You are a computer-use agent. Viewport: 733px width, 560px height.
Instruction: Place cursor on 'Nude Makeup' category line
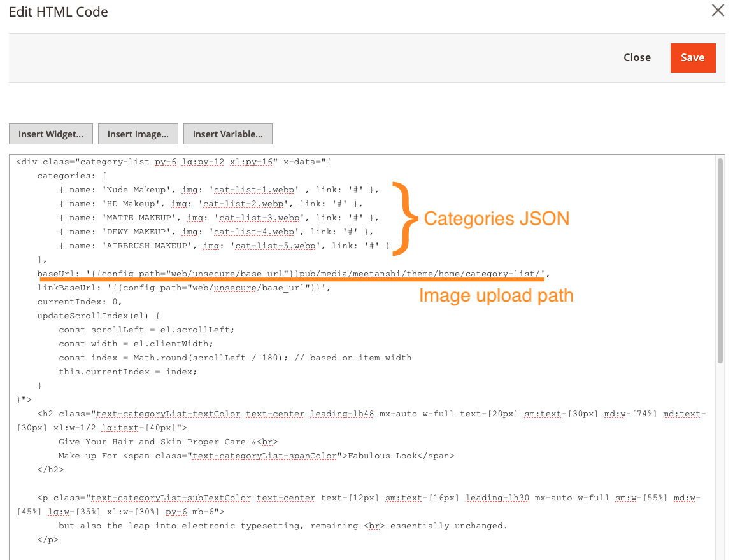[x=219, y=190]
